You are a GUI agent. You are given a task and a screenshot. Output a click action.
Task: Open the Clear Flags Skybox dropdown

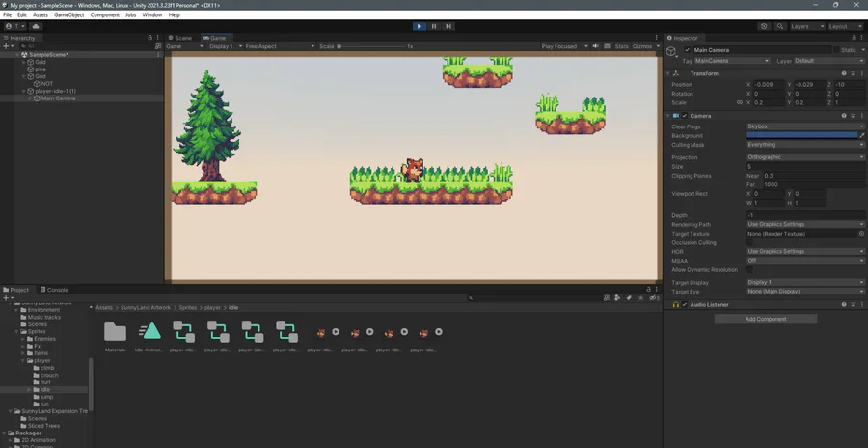(x=805, y=126)
